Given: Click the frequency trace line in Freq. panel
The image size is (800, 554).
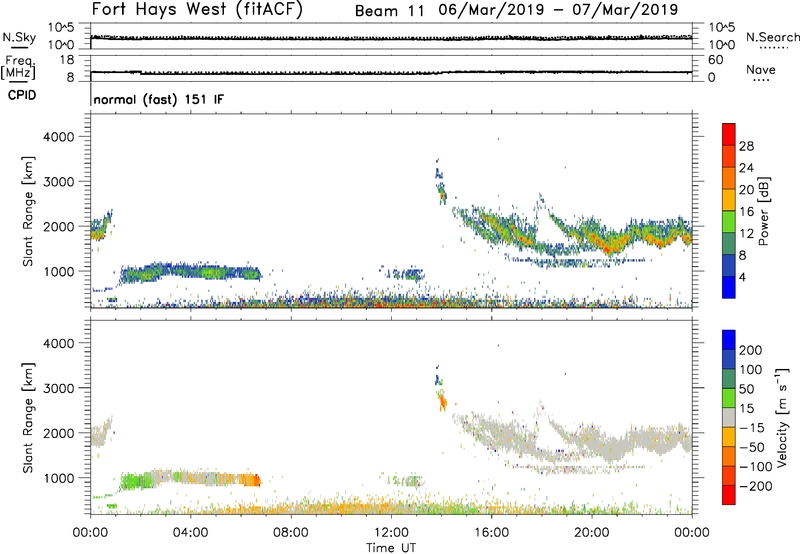Looking at the screenshot, I should pyautogui.click(x=391, y=72).
